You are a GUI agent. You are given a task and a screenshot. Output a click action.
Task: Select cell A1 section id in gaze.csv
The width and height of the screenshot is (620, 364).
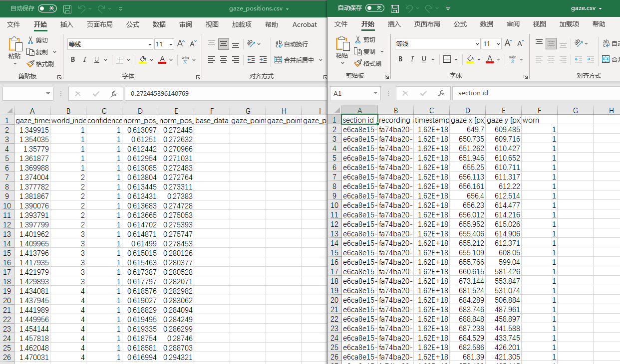coord(359,120)
